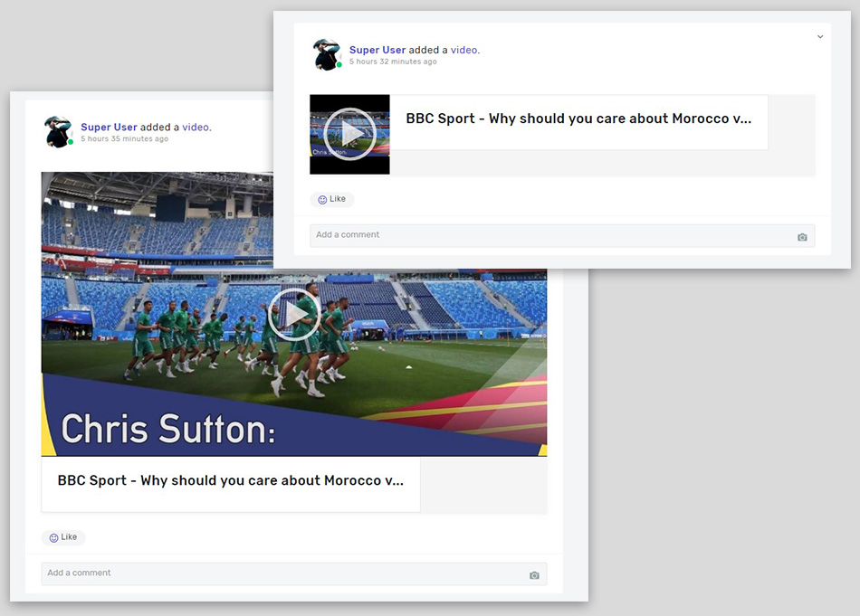Image resolution: width=860 pixels, height=616 pixels.
Task: Focus the 'Add a comment' field in the 32 minutes ago post
Action: 562,236
